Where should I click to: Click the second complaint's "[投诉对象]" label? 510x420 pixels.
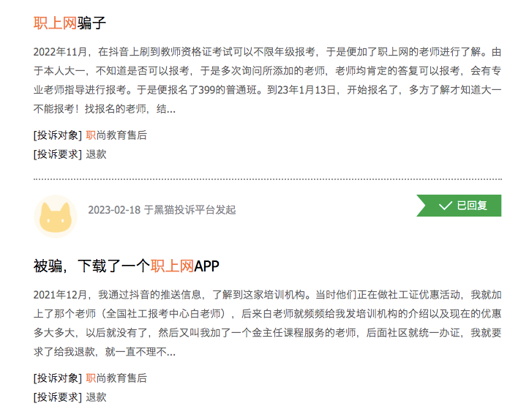pyautogui.click(x=58, y=378)
